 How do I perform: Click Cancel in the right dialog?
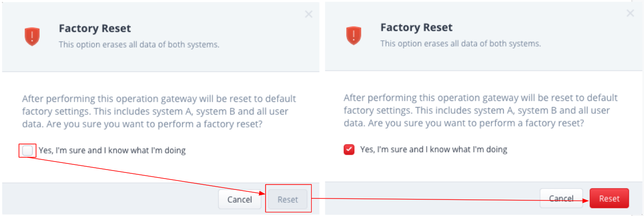[561, 198]
